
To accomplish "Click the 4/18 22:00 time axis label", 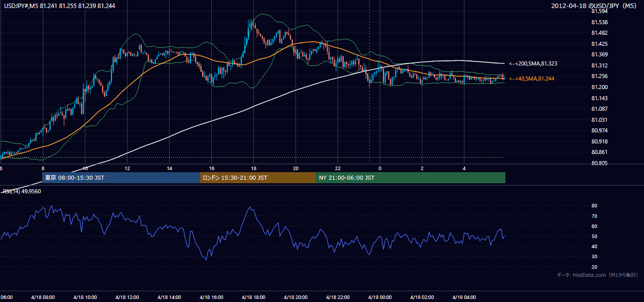I will [337, 297].
